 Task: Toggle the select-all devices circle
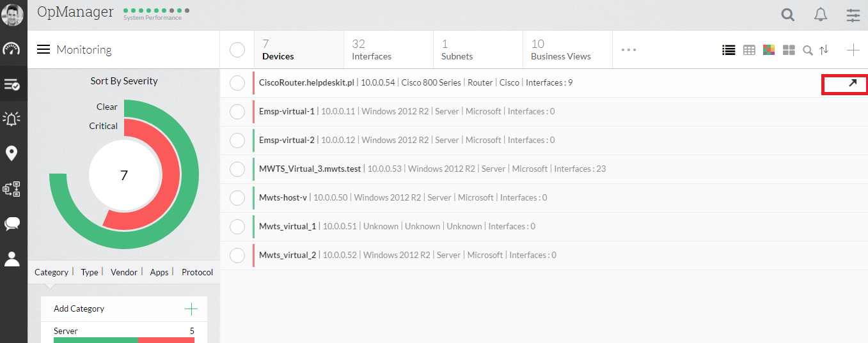(x=237, y=50)
